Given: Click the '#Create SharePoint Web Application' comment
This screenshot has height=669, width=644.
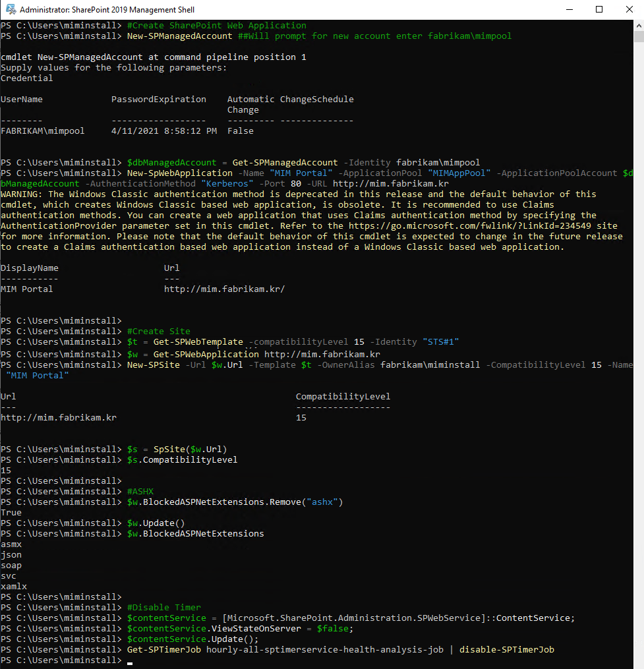Looking at the screenshot, I should 216,26.
